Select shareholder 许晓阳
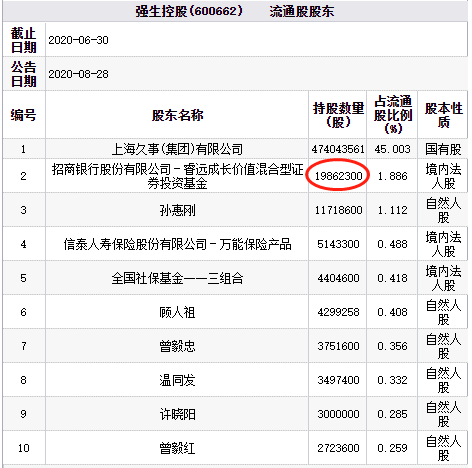Screen dimensions: 472x468 177,414
